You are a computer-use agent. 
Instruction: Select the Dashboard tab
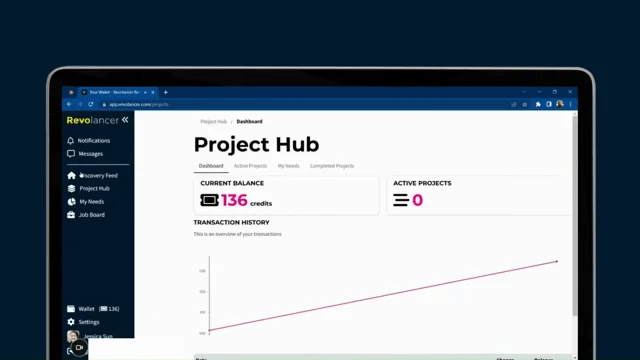[211, 166]
